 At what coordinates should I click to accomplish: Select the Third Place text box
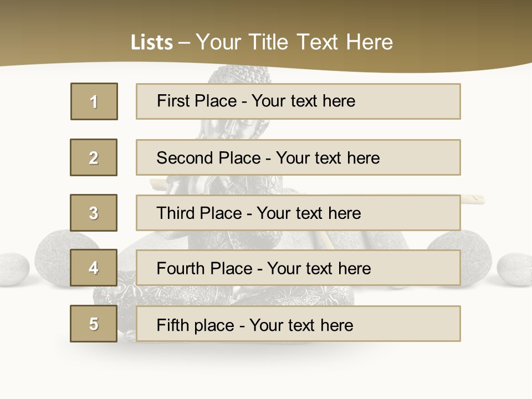point(298,213)
